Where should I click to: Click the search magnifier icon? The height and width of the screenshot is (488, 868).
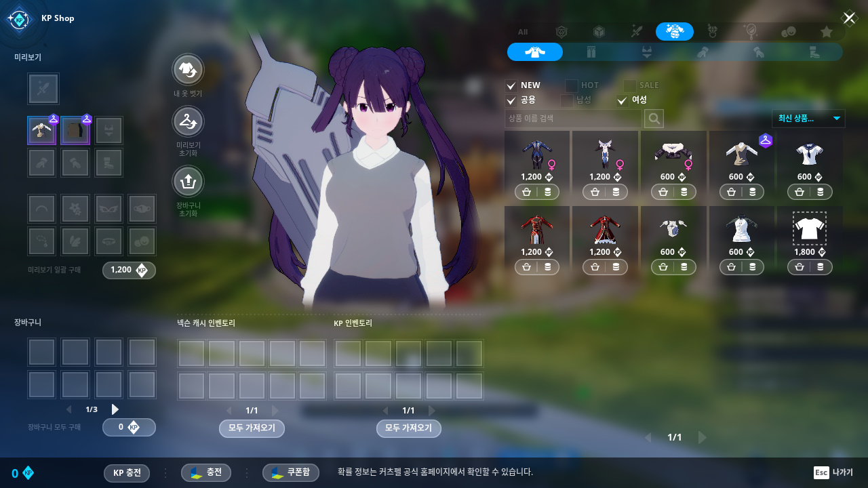tap(654, 119)
